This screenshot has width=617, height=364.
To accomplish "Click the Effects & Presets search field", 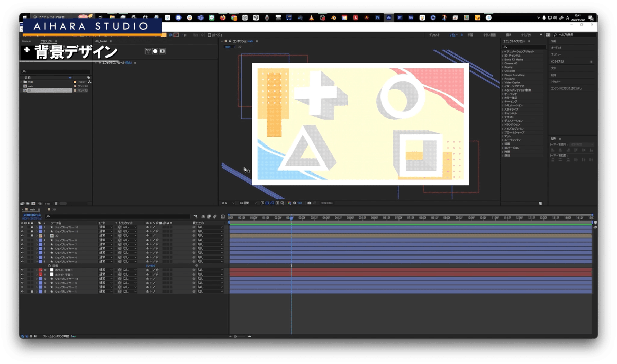I will [x=524, y=47].
